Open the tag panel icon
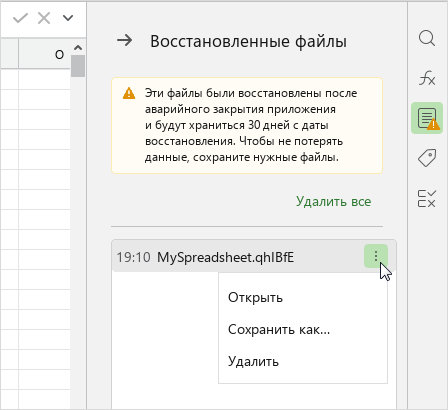Image resolution: width=448 pixels, height=410 pixels. [x=427, y=158]
